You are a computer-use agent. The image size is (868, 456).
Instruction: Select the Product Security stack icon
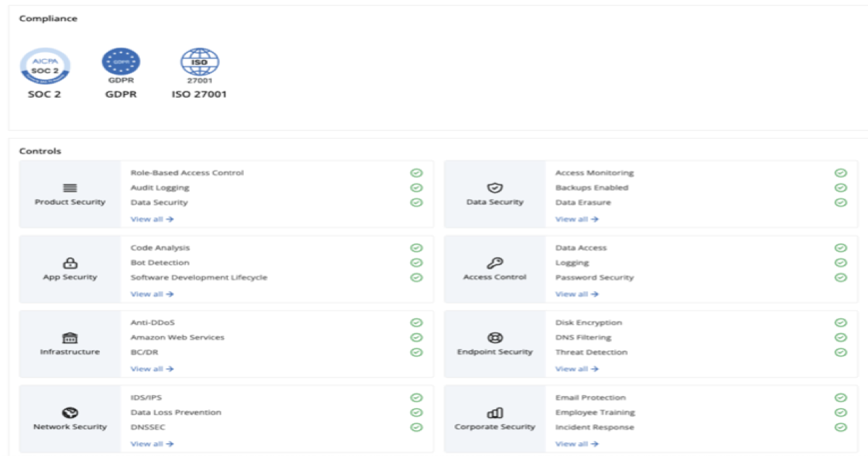[x=70, y=188]
